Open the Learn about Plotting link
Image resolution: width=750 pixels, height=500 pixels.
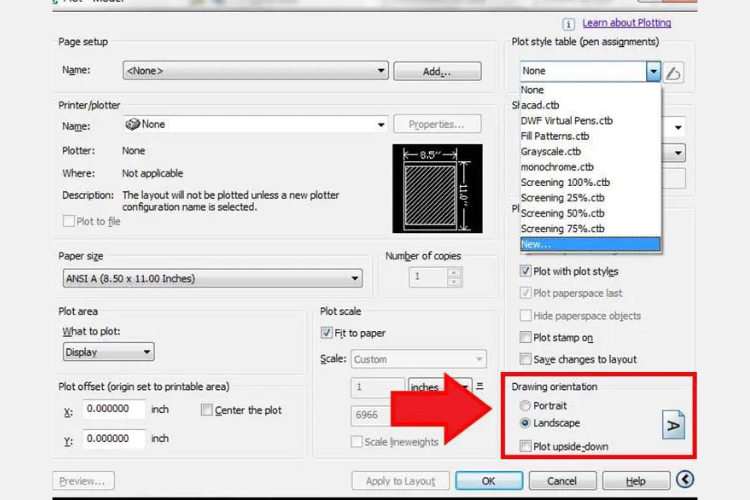coord(627,23)
